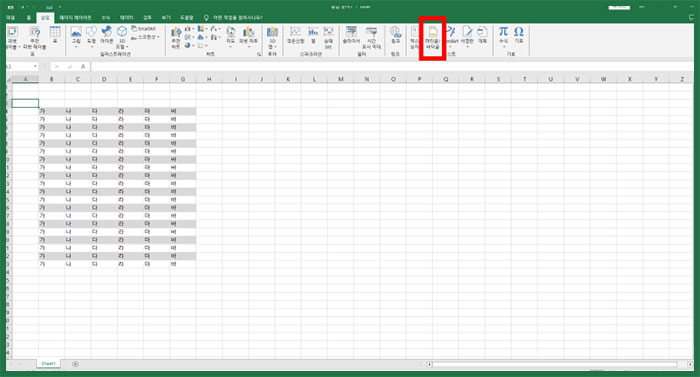The width and height of the screenshot is (700, 377).
Task: Switch to the Review (검토) tab
Action: pos(147,17)
